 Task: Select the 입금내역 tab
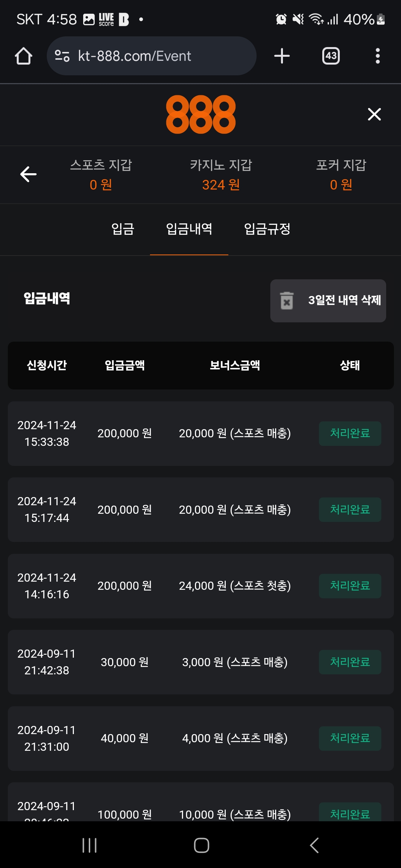point(189,229)
